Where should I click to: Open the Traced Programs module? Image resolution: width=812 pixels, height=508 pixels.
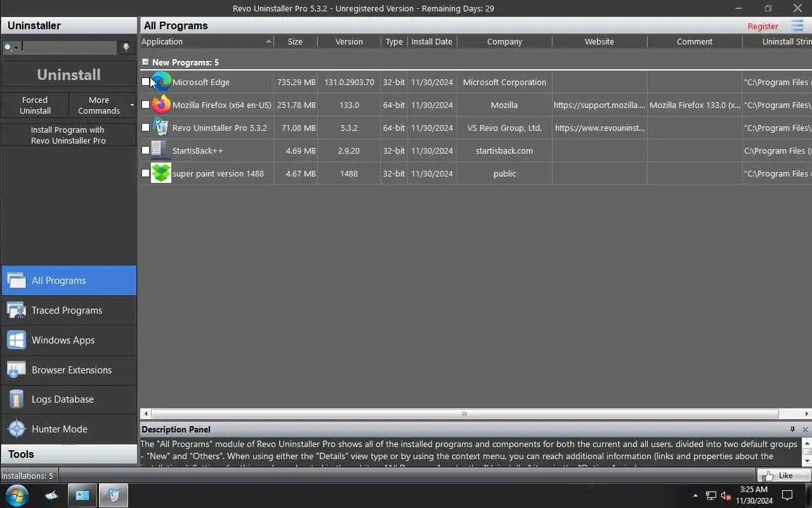[69, 310]
